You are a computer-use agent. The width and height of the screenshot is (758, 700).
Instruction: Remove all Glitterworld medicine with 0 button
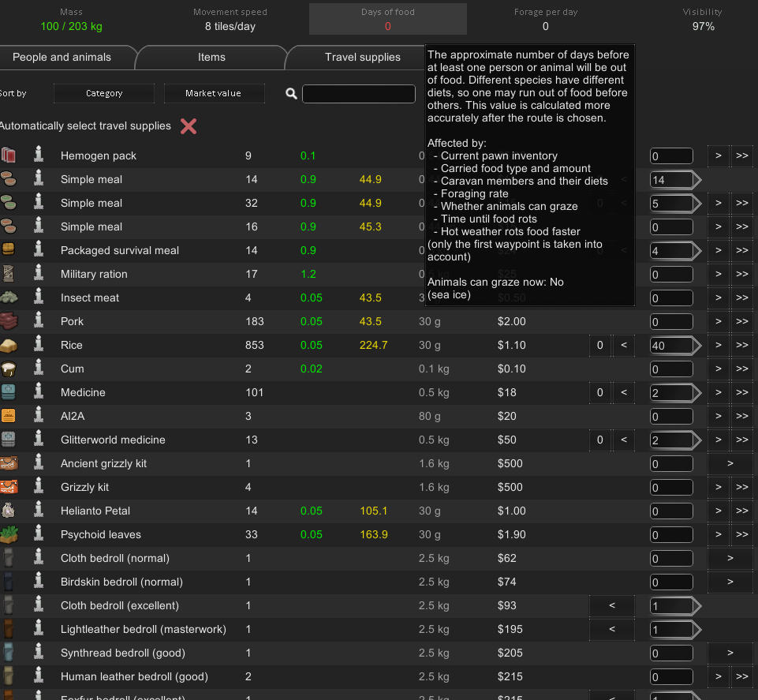coord(600,440)
